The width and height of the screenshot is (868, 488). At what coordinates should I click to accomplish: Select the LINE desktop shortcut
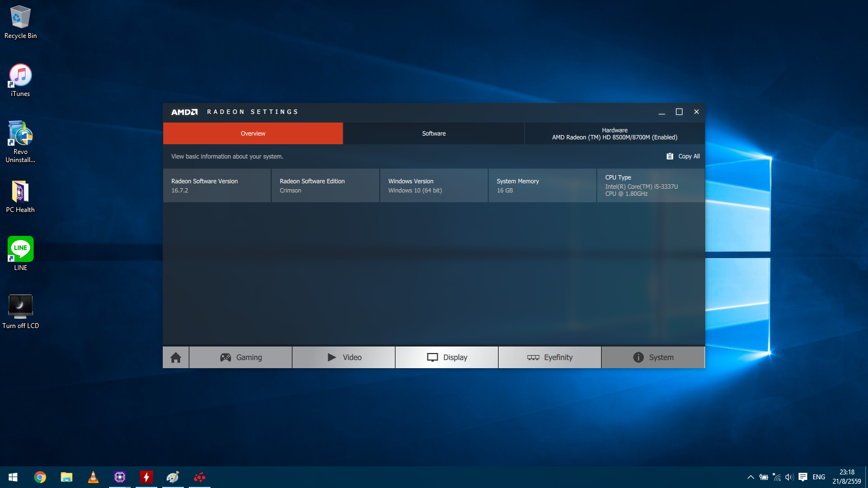point(21,254)
